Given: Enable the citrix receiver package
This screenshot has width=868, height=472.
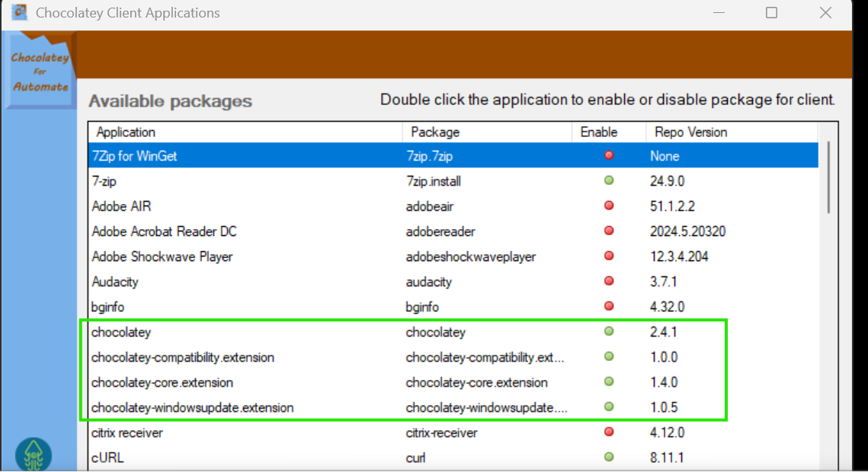Looking at the screenshot, I should (608, 432).
